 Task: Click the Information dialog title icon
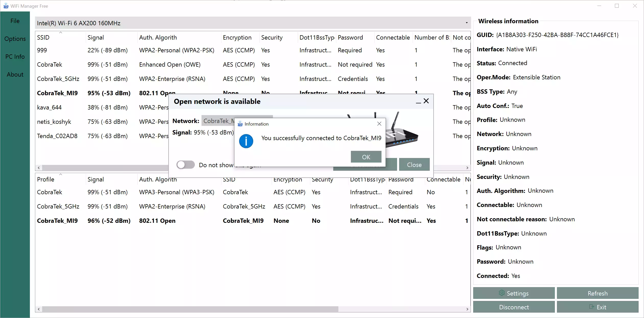(240, 124)
